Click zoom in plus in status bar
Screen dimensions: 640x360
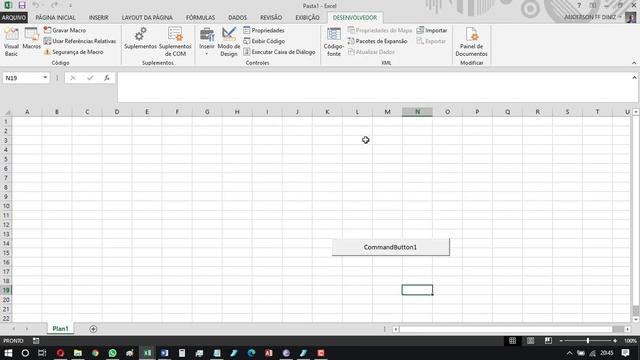pos(615,340)
